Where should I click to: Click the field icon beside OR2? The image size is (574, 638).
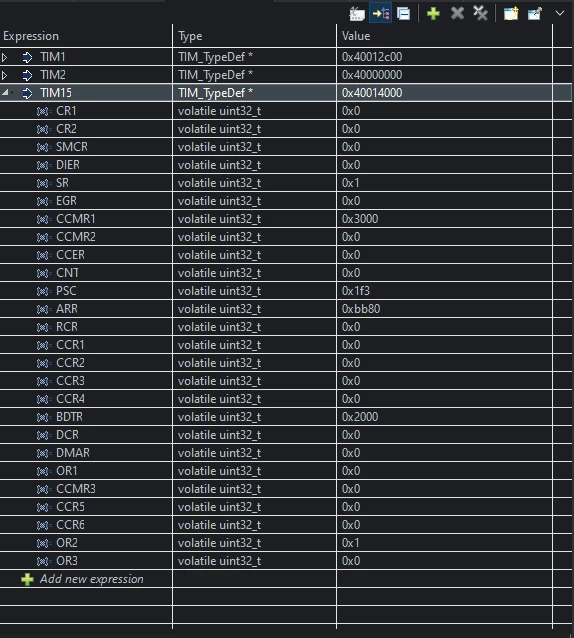pyautogui.click(x=44, y=543)
